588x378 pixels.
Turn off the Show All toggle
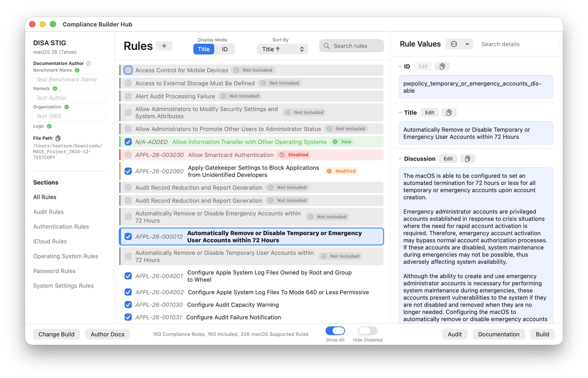click(x=335, y=331)
